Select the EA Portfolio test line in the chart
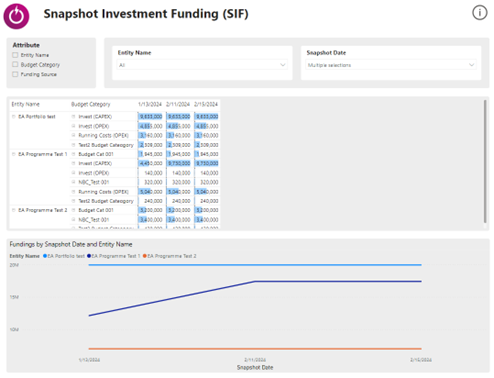Viewport: 494px width, 378px height. [x=255, y=265]
